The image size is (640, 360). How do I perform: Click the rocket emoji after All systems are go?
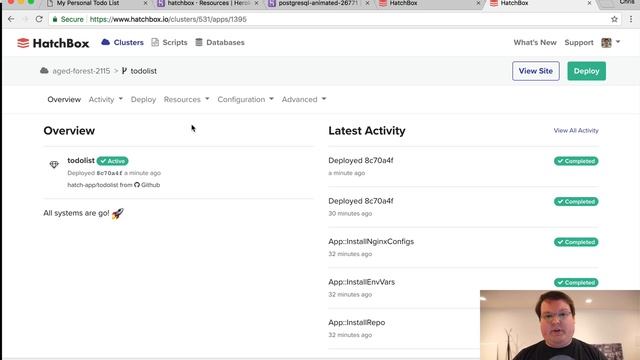tap(118, 213)
